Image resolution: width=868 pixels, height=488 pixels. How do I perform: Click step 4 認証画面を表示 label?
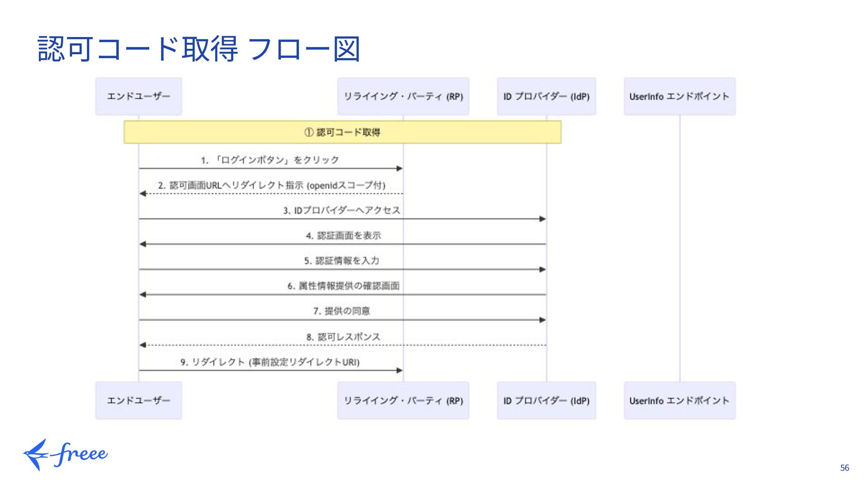pos(343,235)
